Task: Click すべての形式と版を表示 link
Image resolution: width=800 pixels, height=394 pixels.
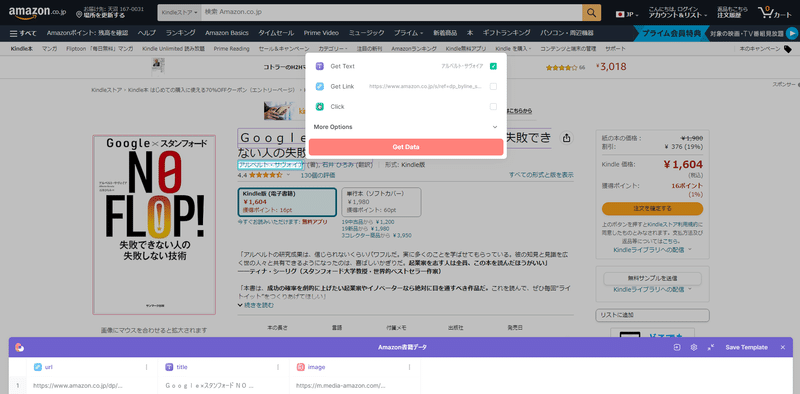Action: pyautogui.click(x=541, y=175)
